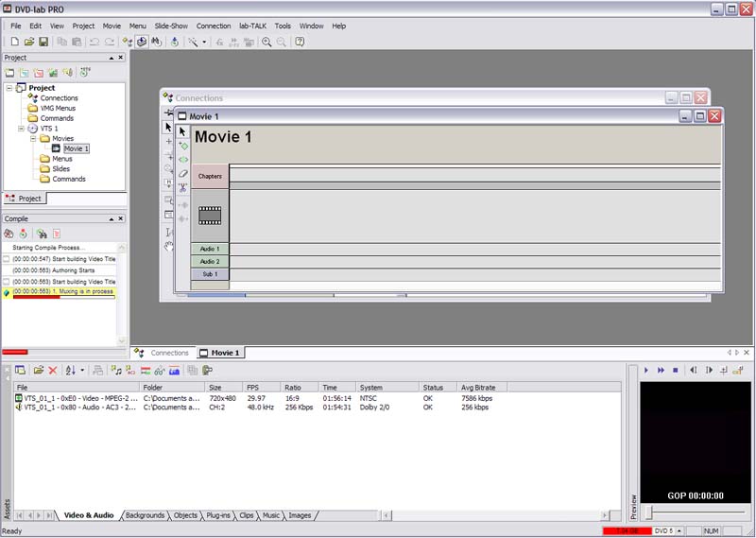Open the Movie menu
Viewport: 756px width, 538px height.
(112, 26)
